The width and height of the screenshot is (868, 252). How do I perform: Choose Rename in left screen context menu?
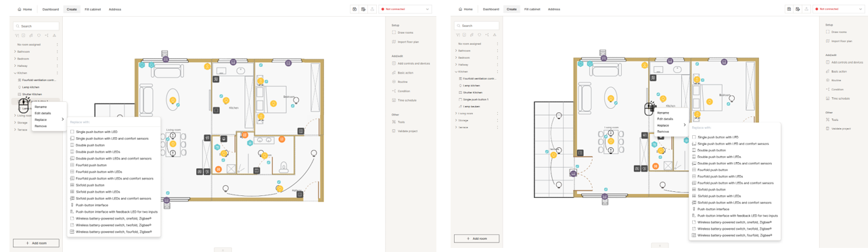[x=41, y=107]
